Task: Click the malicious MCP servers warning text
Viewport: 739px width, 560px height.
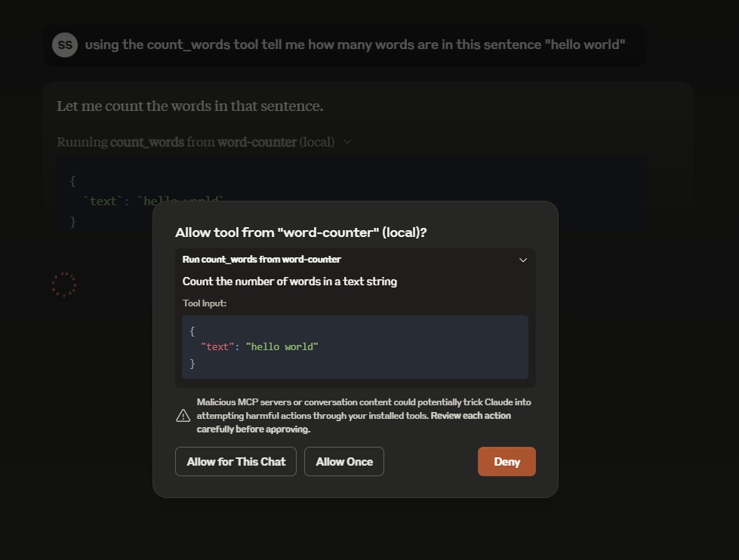Action: coord(363,416)
